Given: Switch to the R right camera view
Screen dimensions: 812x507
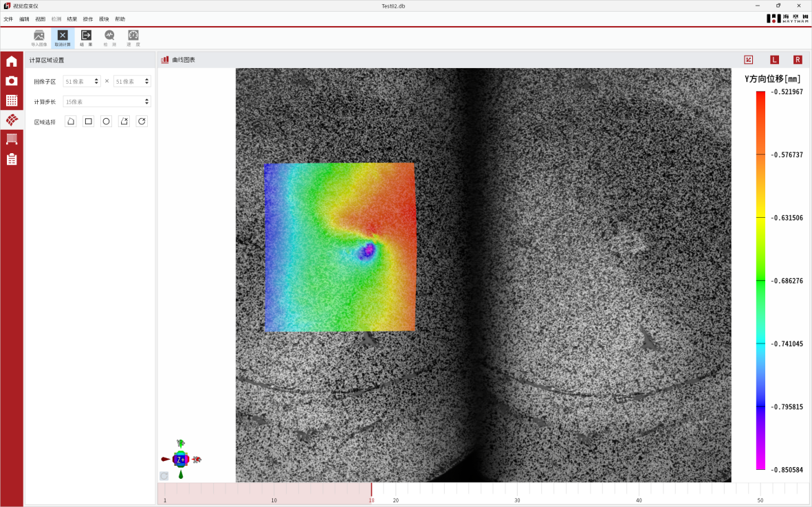Looking at the screenshot, I should (x=798, y=60).
